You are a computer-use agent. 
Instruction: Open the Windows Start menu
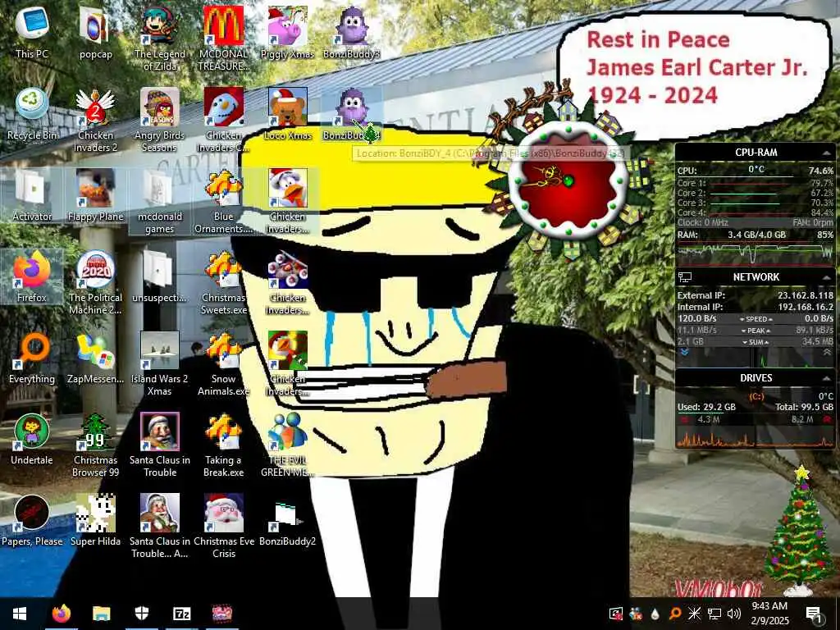[x=20, y=614]
